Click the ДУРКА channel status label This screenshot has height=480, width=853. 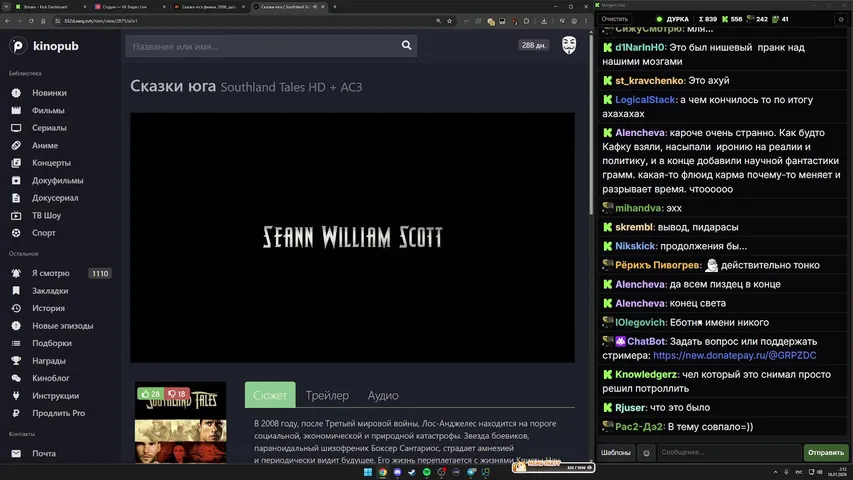pos(677,19)
